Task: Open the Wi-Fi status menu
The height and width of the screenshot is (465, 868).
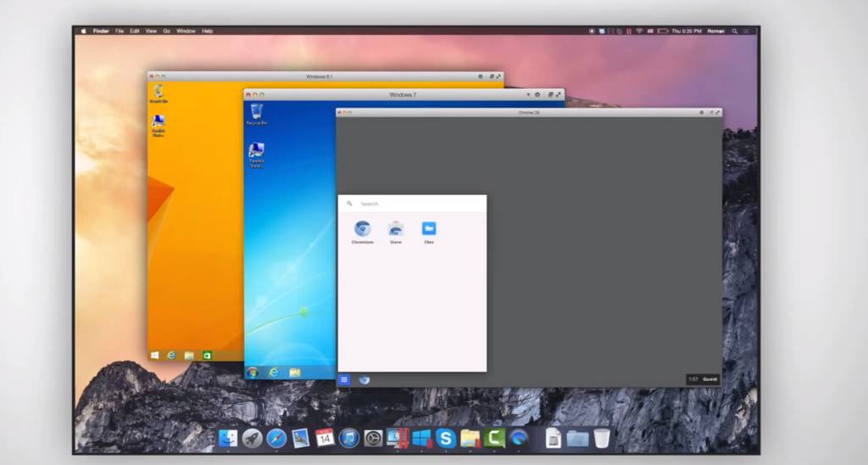Action: coord(639,31)
